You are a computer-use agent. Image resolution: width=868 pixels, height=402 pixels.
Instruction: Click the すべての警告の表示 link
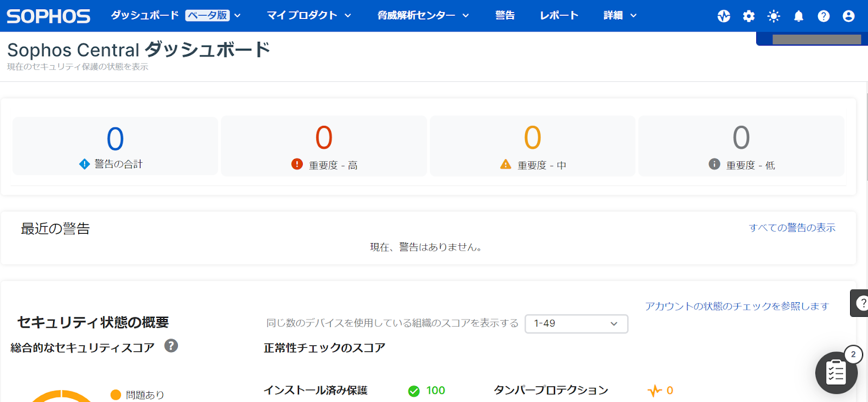pyautogui.click(x=792, y=228)
